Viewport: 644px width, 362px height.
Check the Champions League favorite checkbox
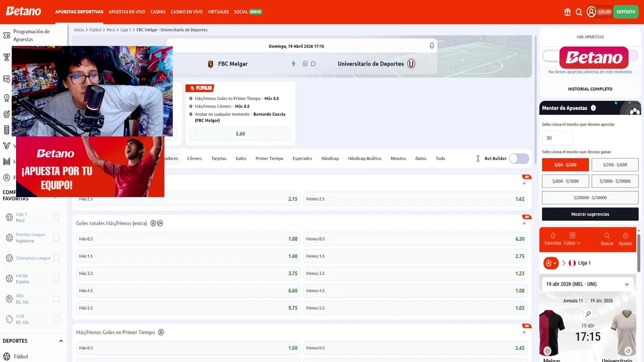[x=56, y=258]
